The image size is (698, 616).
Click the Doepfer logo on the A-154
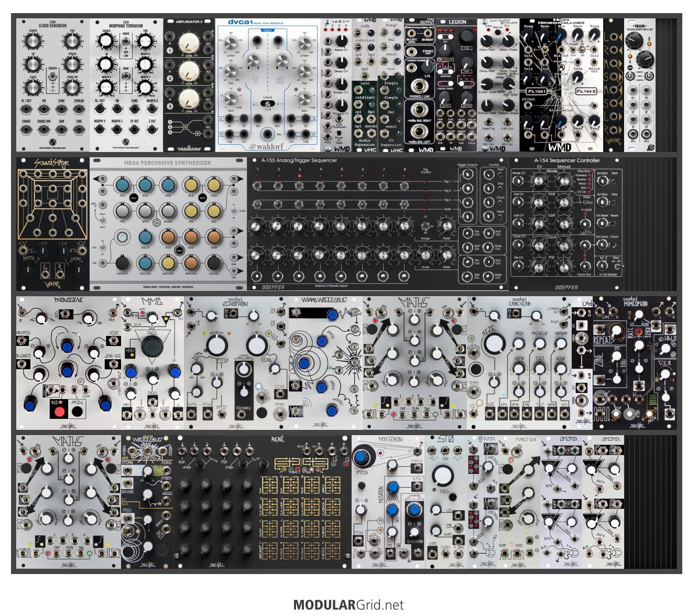coord(566,287)
